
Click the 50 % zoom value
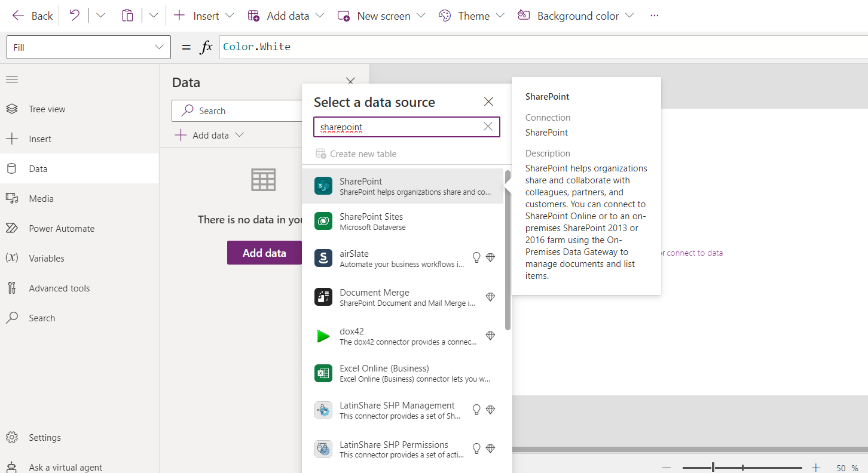click(847, 468)
